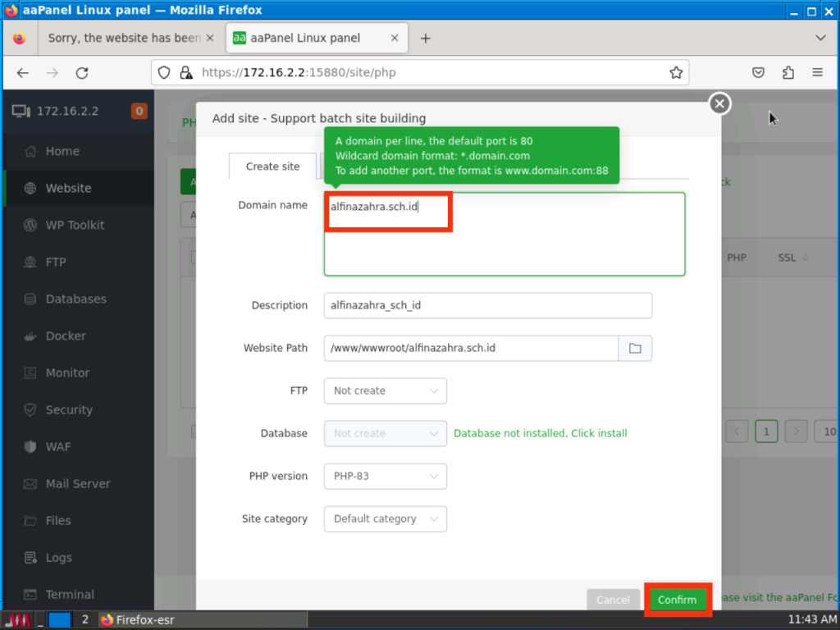Expand the PHP version dropdown
The height and width of the screenshot is (630, 840).
(x=386, y=476)
